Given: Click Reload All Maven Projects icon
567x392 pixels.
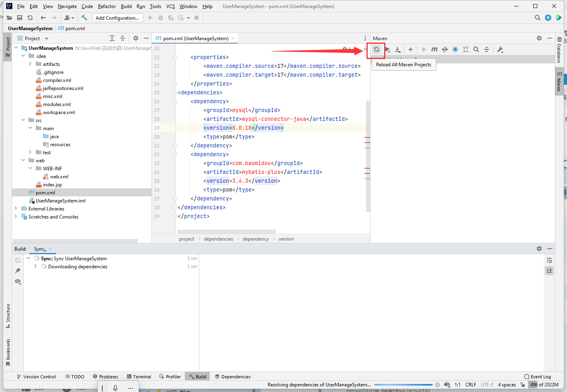Looking at the screenshot, I should click(x=377, y=49).
